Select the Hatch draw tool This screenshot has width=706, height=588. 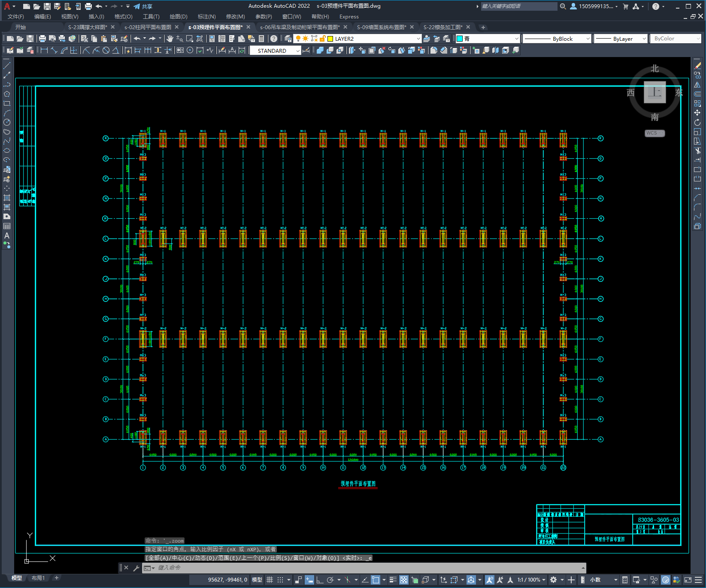7,198
